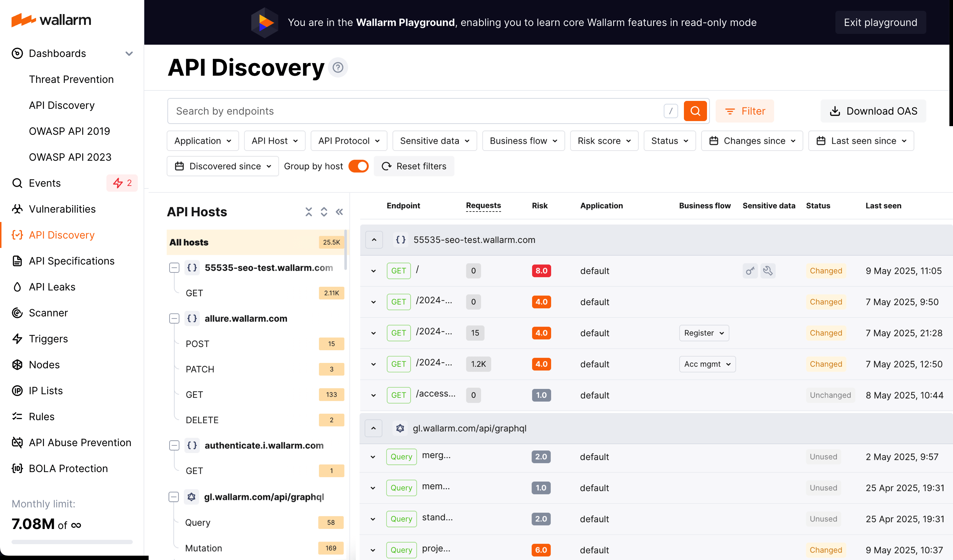953x560 pixels.
Task: Open the OWASP API 2023 page
Action: [70, 157]
